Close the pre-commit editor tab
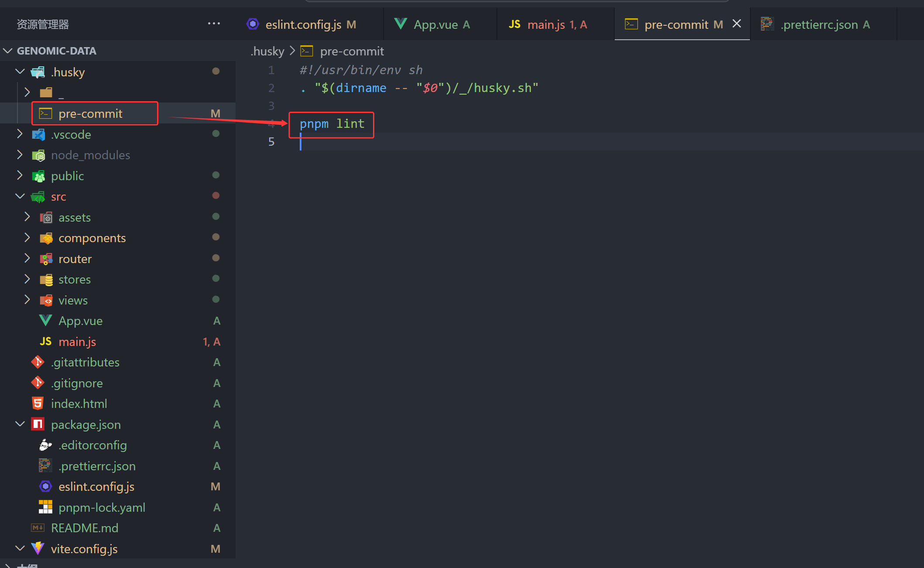924x568 pixels. (737, 24)
